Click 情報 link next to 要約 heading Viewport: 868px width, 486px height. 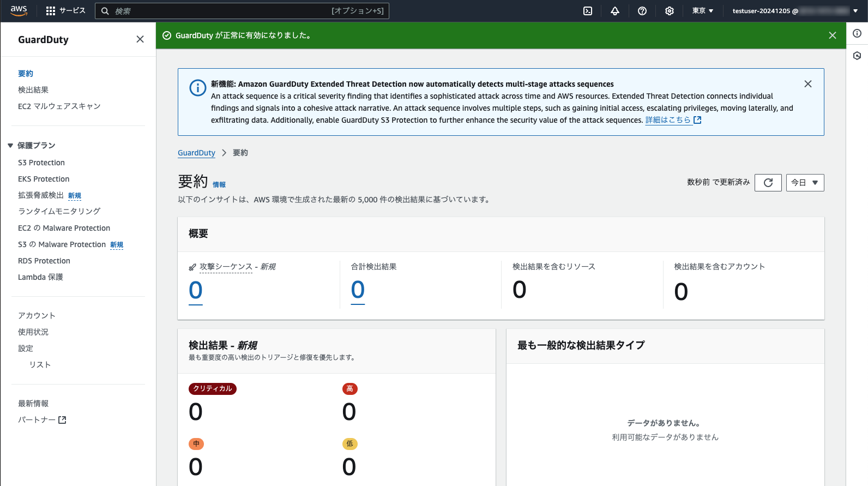point(219,185)
